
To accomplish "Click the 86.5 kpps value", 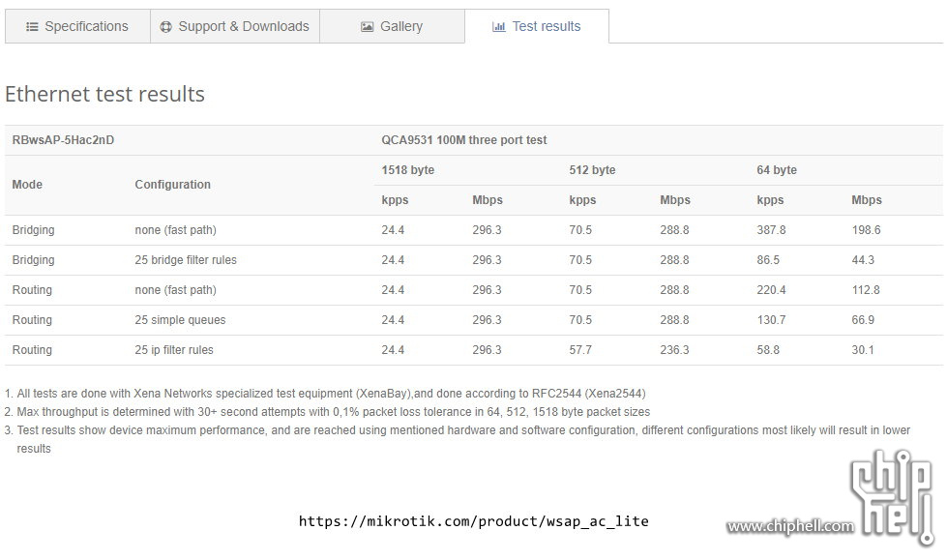I will pos(768,260).
